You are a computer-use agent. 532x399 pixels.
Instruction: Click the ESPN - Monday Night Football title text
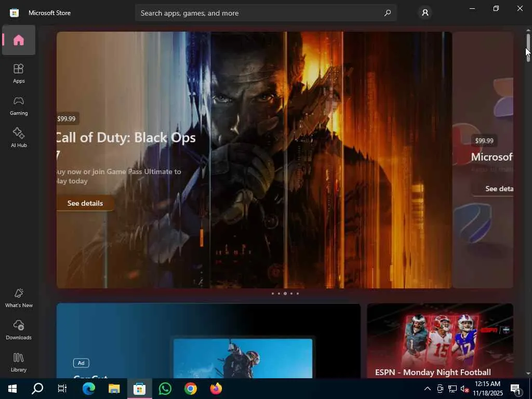click(x=433, y=372)
